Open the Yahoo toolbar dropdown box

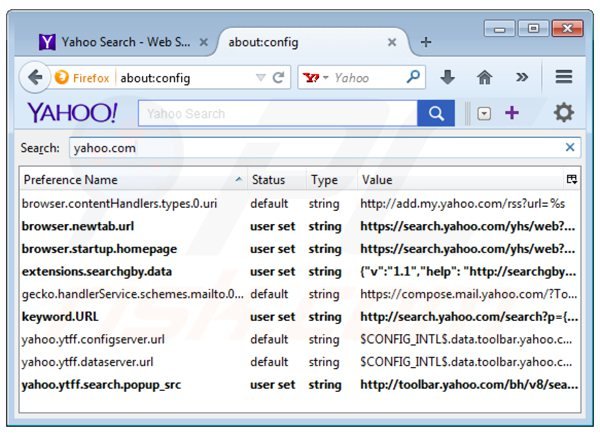[484, 114]
